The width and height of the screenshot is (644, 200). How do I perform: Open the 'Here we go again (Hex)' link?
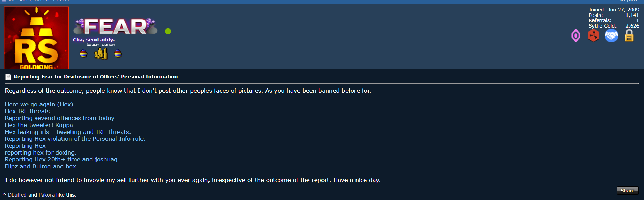[x=39, y=104]
